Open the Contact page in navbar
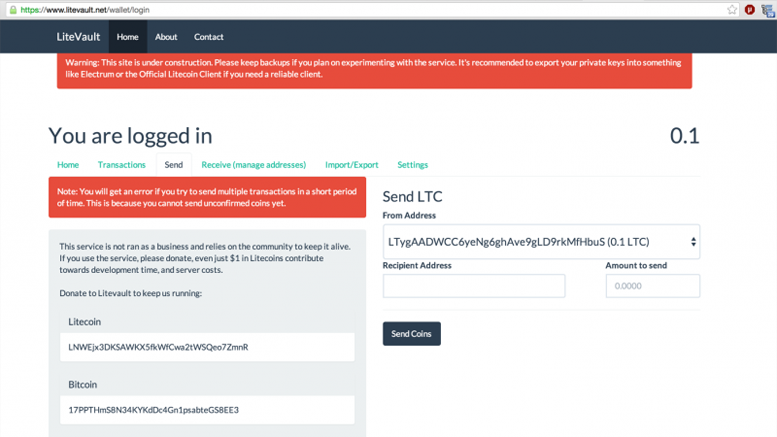The width and height of the screenshot is (777, 437). [209, 37]
